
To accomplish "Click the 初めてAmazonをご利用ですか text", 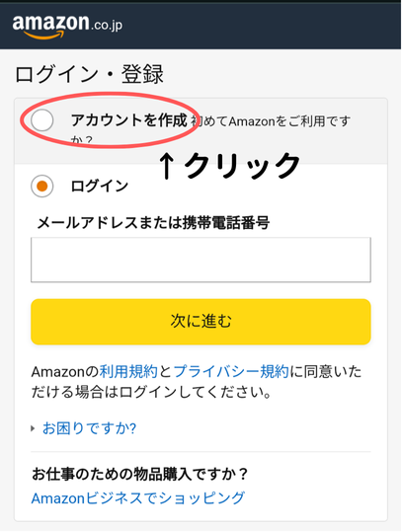I will coord(210,130).
